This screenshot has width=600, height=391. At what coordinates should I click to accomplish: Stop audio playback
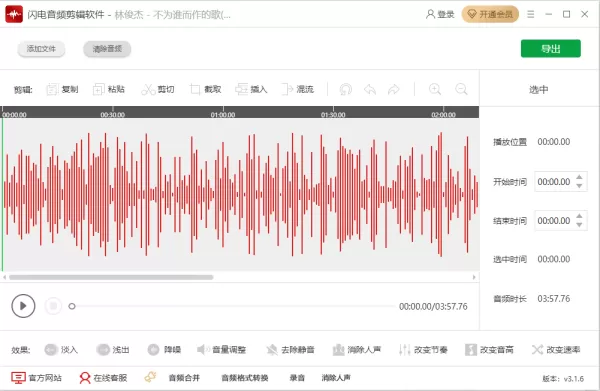point(53,306)
